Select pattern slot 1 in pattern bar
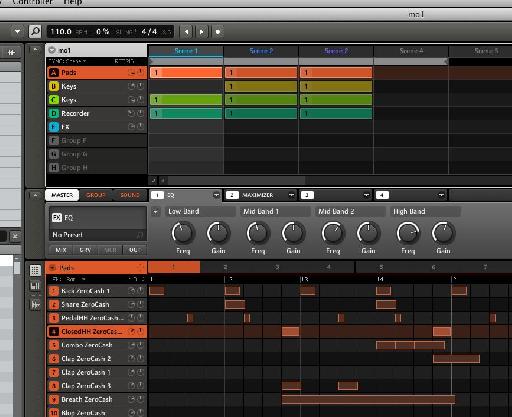 (174, 267)
